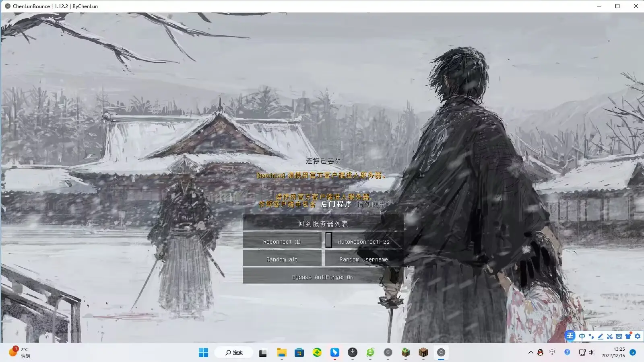Toggle Chinese/English input with the 中 icon
The height and width of the screenshot is (362, 644).
tap(582, 336)
